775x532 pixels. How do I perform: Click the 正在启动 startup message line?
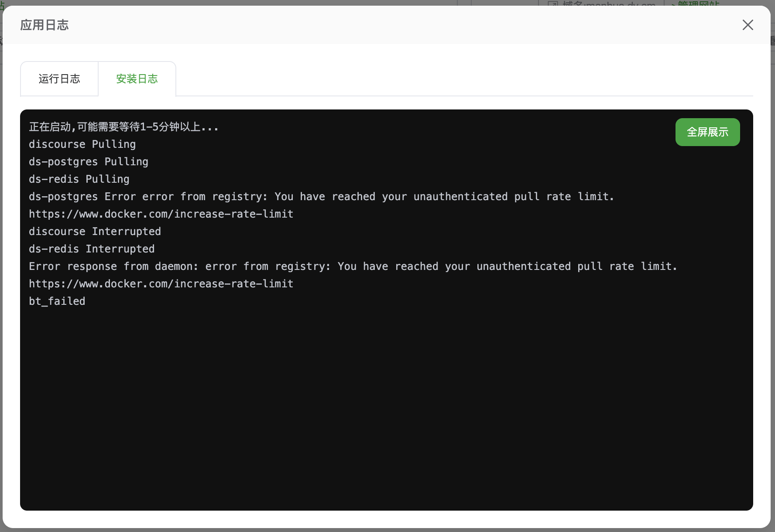[123, 127]
